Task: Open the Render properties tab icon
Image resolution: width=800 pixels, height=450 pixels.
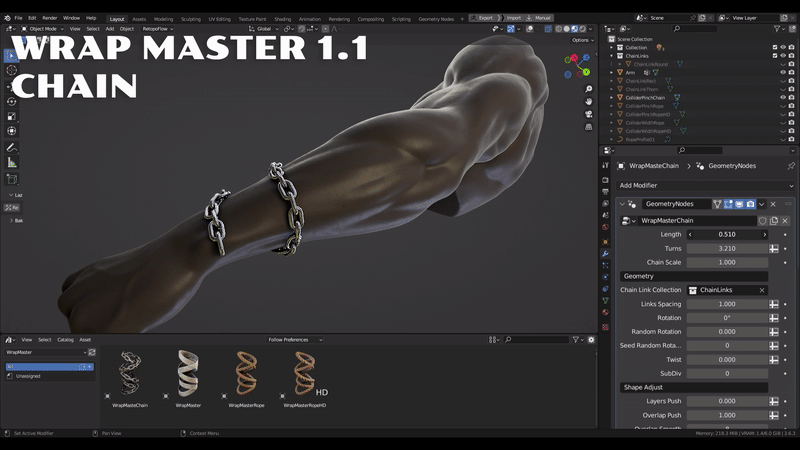Action: coord(605,180)
